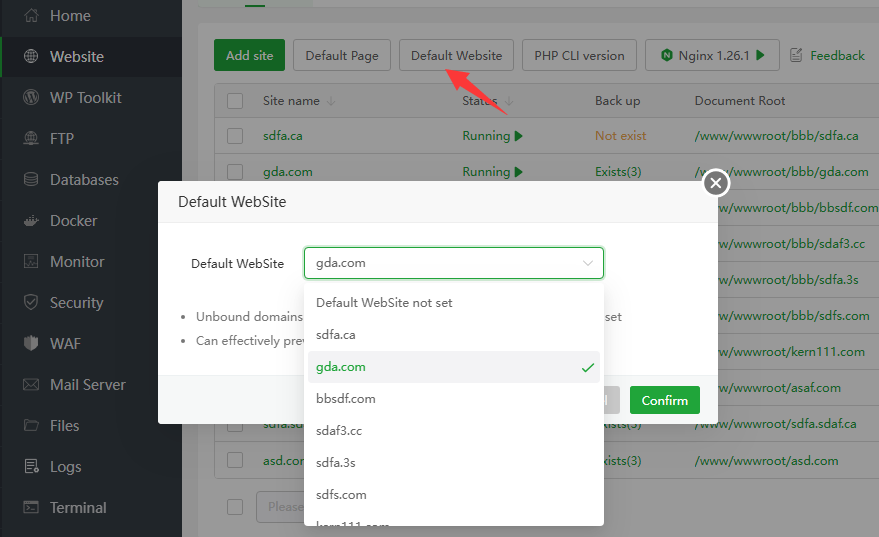The width and height of the screenshot is (879, 537).
Task: Choose sdaf3.cc from dropdown
Action: coord(454,430)
